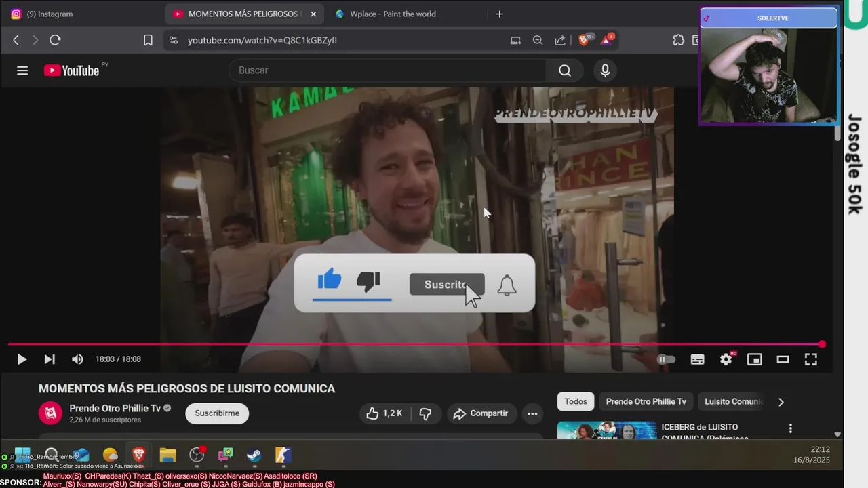
Task: Select the Todos filter chip
Action: (576, 401)
